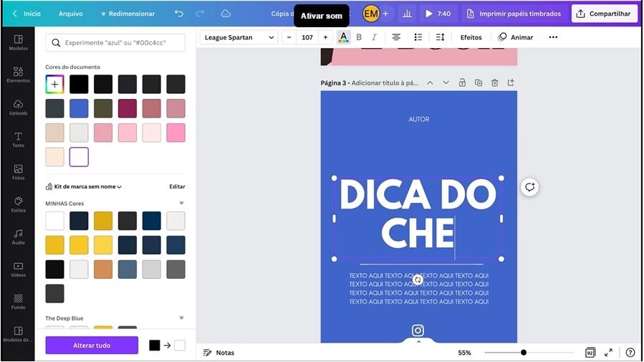Move page 3 up
This screenshot has width=644, height=362.
click(430, 82)
